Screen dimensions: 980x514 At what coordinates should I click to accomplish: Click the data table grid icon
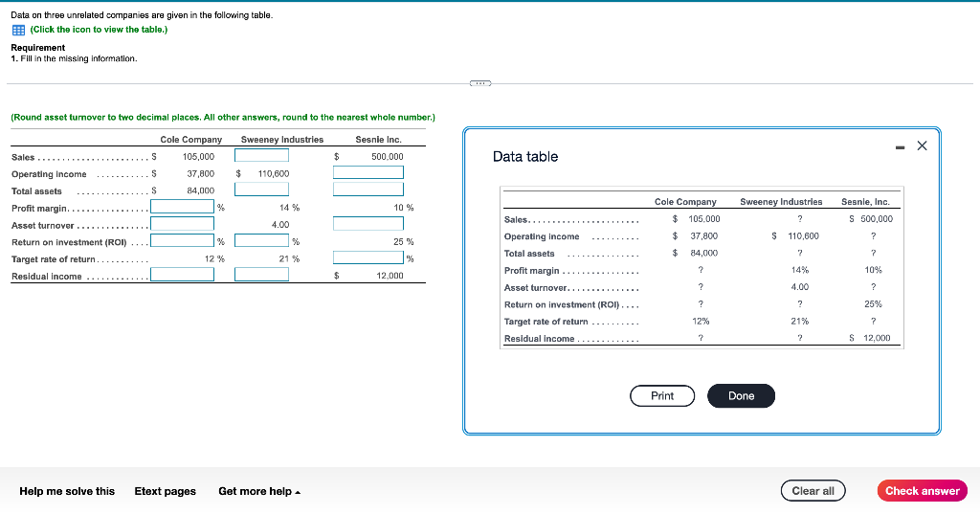point(19,30)
